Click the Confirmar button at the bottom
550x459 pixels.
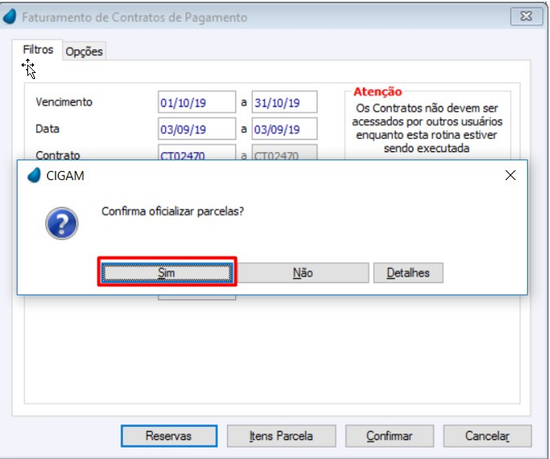pyautogui.click(x=389, y=436)
